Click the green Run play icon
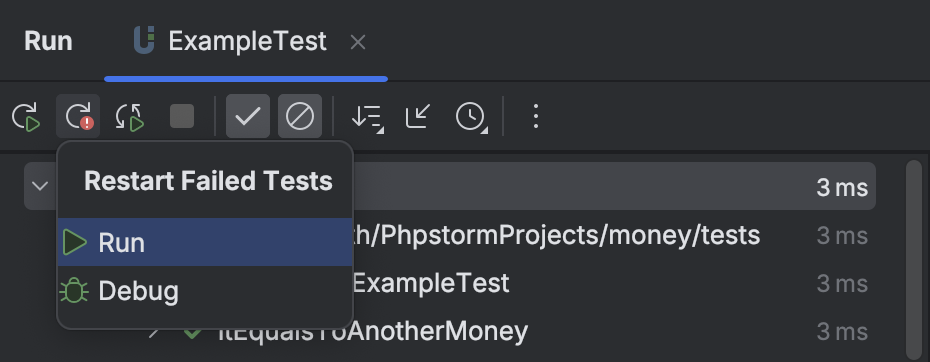The width and height of the screenshot is (930, 362). [75, 243]
